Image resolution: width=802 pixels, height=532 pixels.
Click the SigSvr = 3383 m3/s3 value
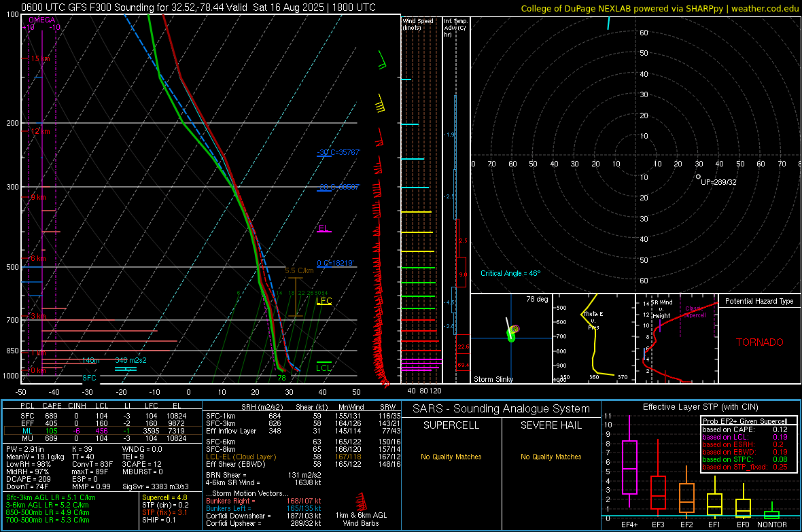pos(156,486)
